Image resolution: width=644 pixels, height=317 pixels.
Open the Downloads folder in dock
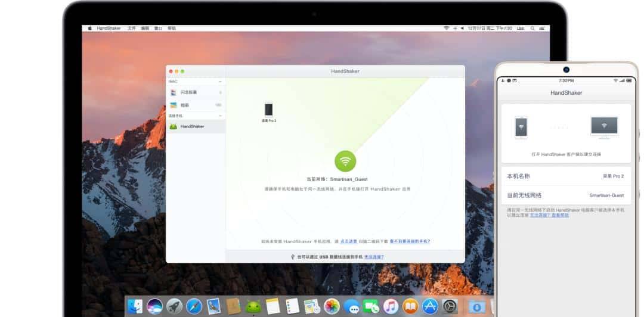pyautogui.click(x=477, y=306)
